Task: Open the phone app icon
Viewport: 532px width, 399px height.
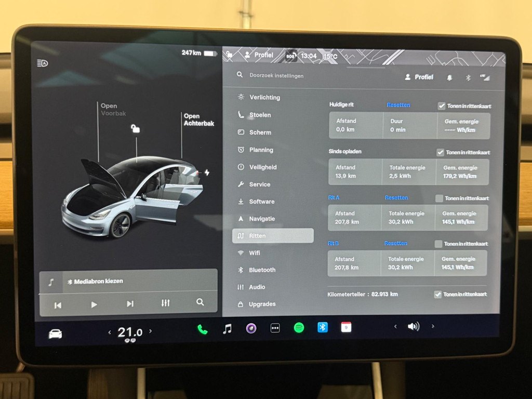Action: tap(202, 329)
